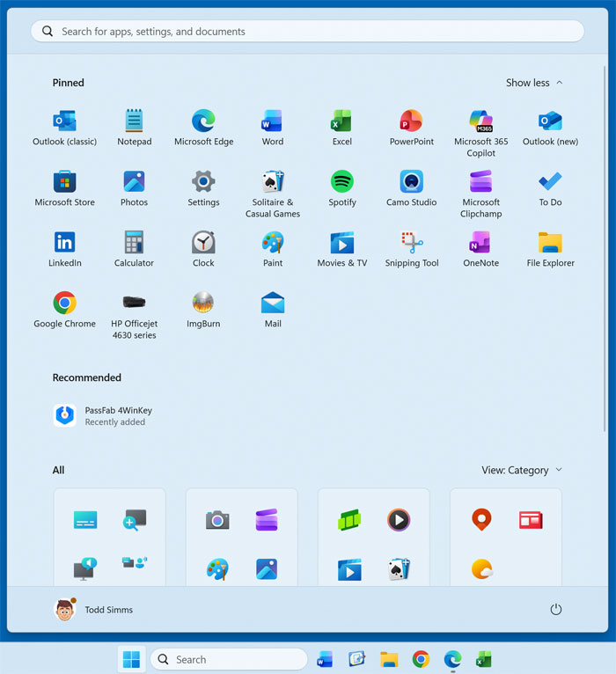Launch Photos from pinned apps
Viewport: 616px width, 674px height.
[134, 188]
